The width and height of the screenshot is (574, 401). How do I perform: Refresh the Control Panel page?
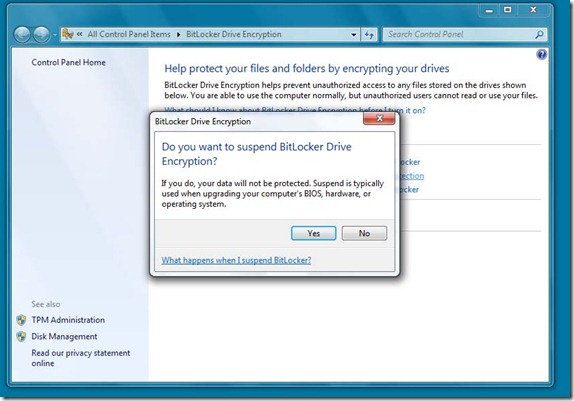pos(369,35)
